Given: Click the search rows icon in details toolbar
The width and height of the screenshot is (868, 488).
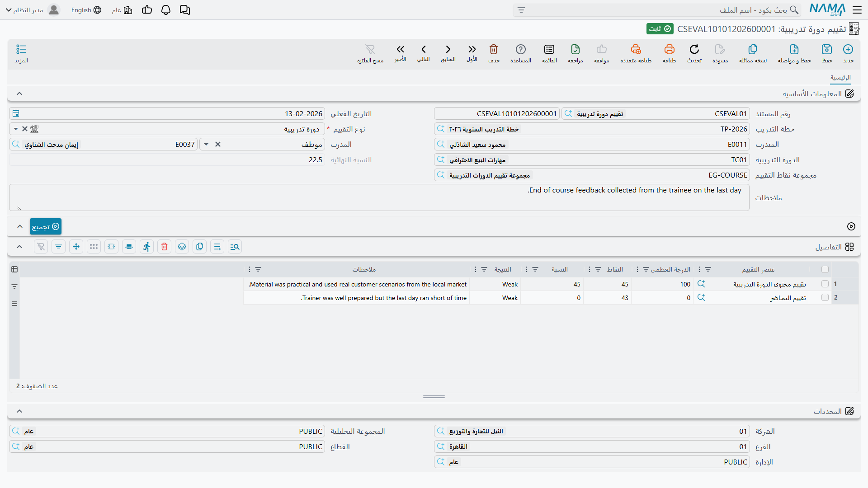Looking at the screenshot, I should (x=235, y=247).
